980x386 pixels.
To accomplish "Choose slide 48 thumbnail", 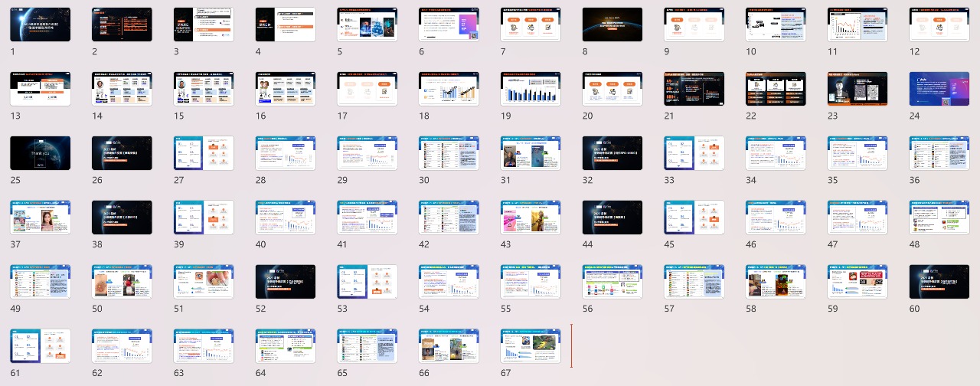I will [x=939, y=218].
